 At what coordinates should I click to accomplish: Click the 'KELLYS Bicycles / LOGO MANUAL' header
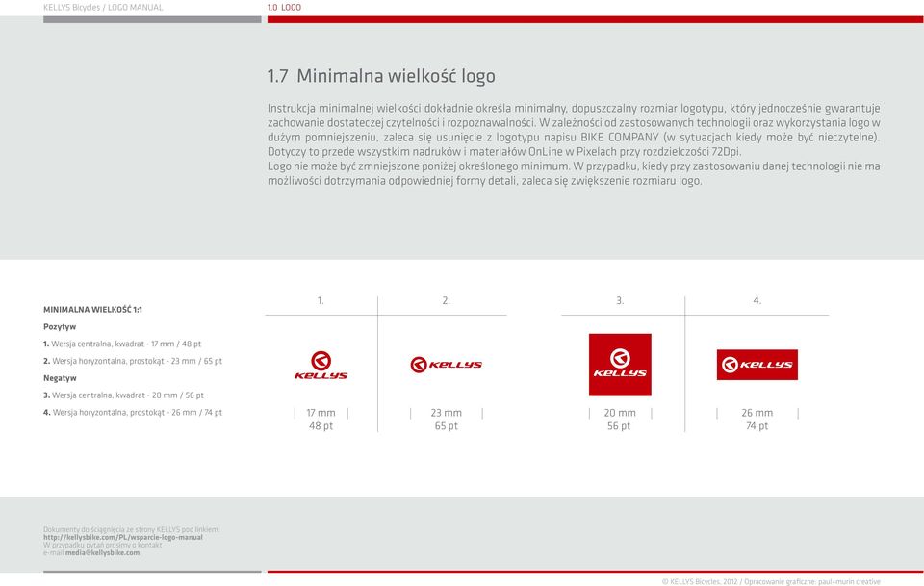pos(103,8)
